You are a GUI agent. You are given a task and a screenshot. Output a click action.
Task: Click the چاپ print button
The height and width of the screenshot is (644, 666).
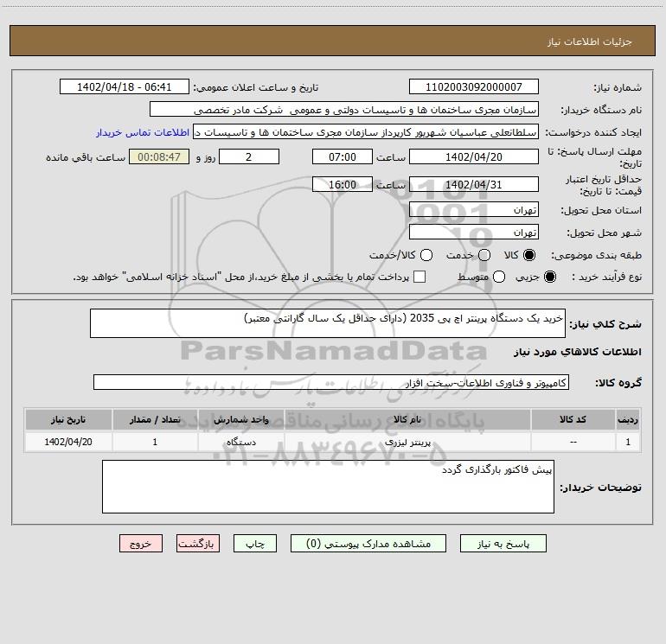point(255,544)
